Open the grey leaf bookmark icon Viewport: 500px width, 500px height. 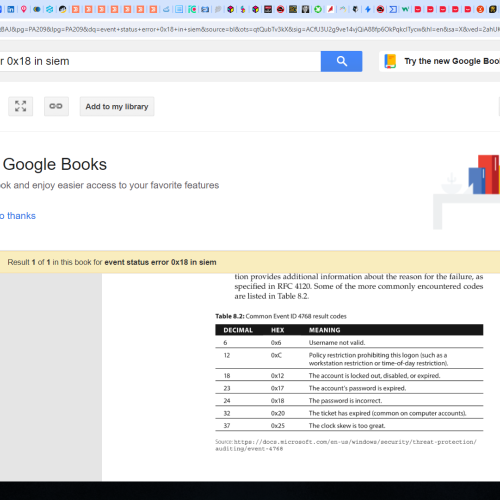tap(218, 9)
